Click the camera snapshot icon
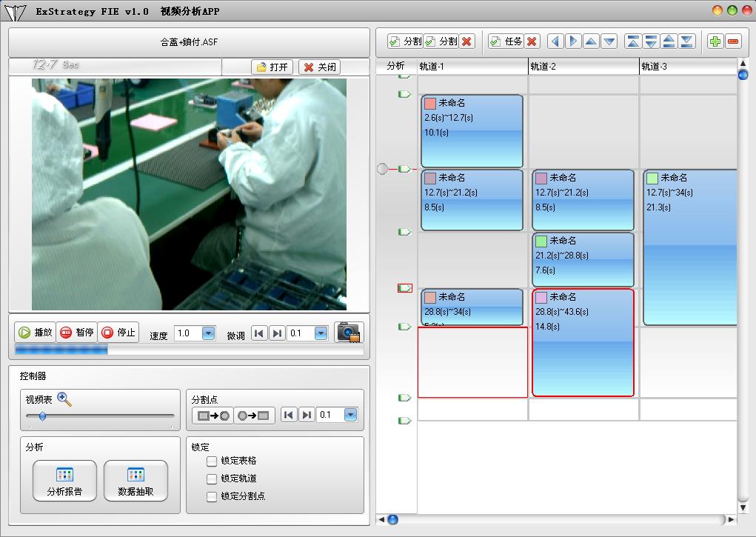Viewport: 756px width, 537px height. (x=349, y=333)
